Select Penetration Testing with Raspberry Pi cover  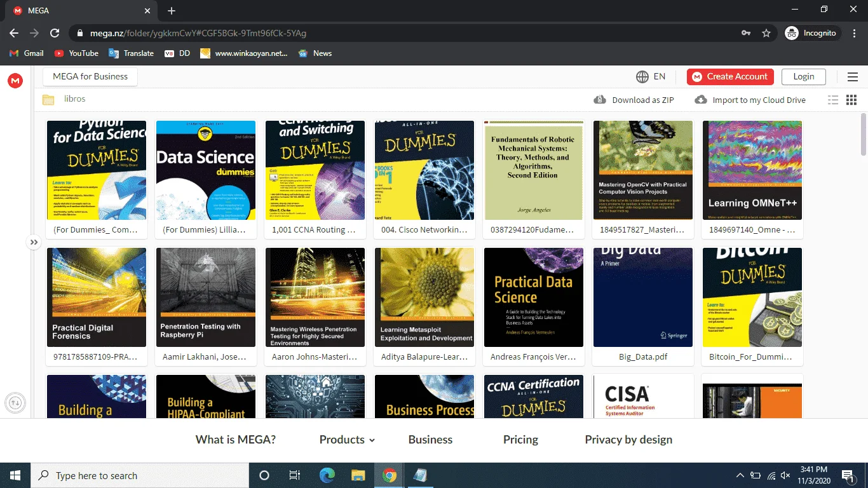[206, 297]
